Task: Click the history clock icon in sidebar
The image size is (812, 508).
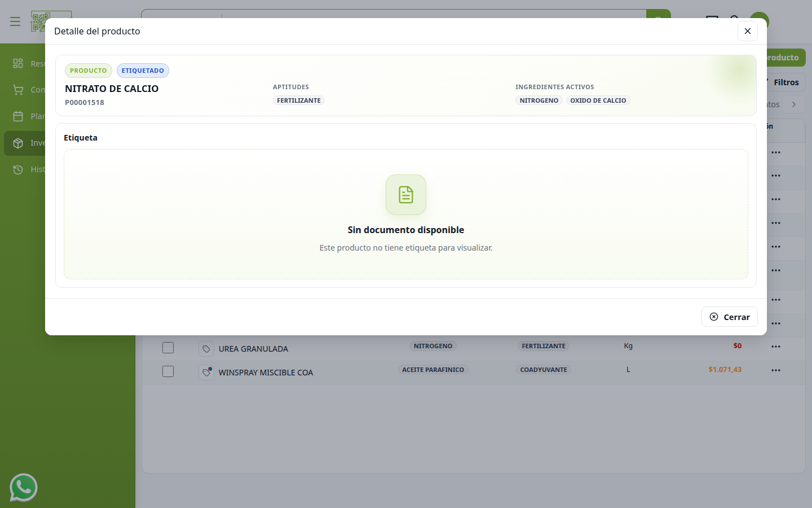Action: (x=18, y=169)
